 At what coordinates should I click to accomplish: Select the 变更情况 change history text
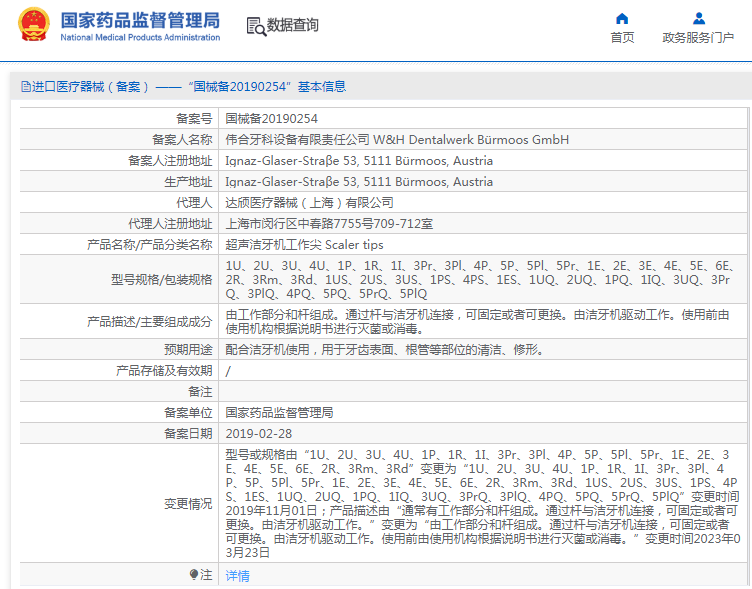point(483,504)
